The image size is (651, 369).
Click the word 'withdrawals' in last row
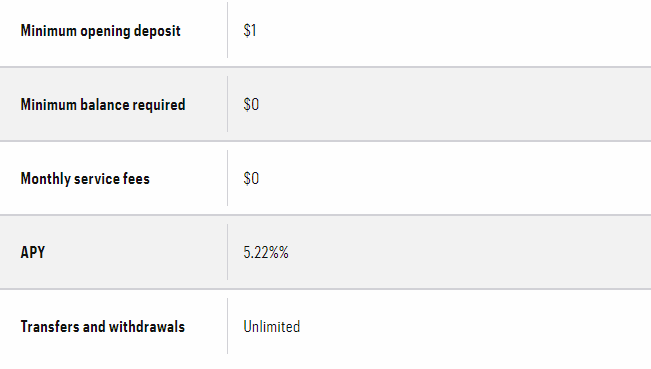click(x=147, y=327)
